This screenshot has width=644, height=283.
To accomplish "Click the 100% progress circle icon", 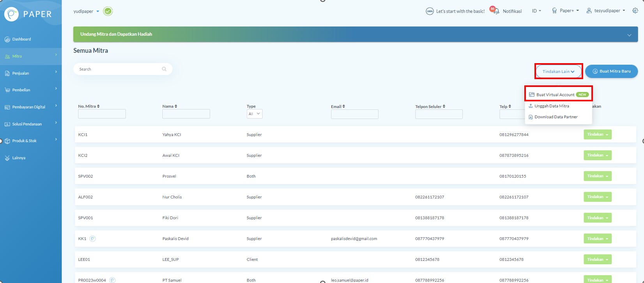I will [x=429, y=11].
